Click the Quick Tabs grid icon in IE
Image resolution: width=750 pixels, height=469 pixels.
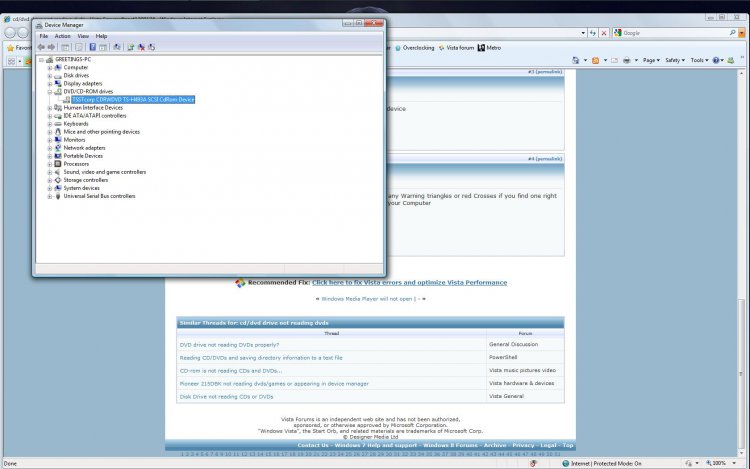pyautogui.click(x=11, y=61)
